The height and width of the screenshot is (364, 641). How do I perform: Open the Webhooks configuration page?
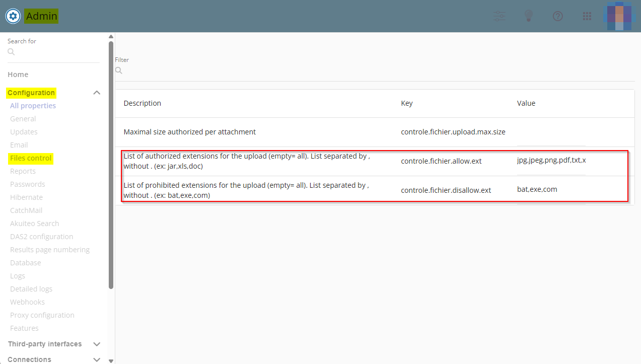(x=27, y=302)
